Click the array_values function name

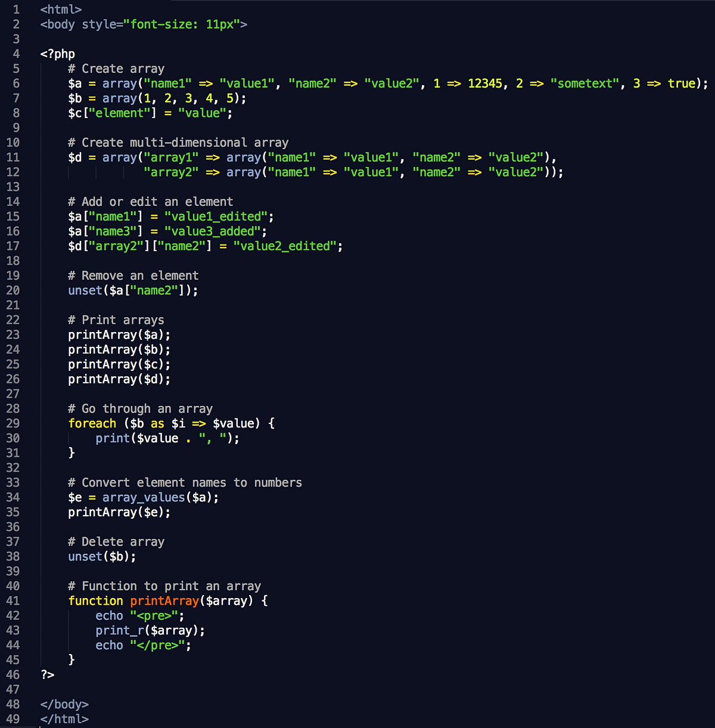(x=144, y=497)
